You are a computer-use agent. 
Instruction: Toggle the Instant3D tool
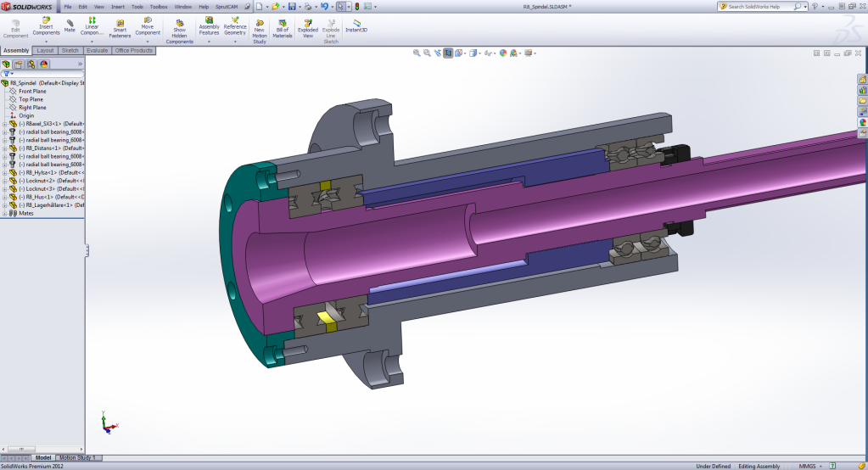click(x=356, y=26)
